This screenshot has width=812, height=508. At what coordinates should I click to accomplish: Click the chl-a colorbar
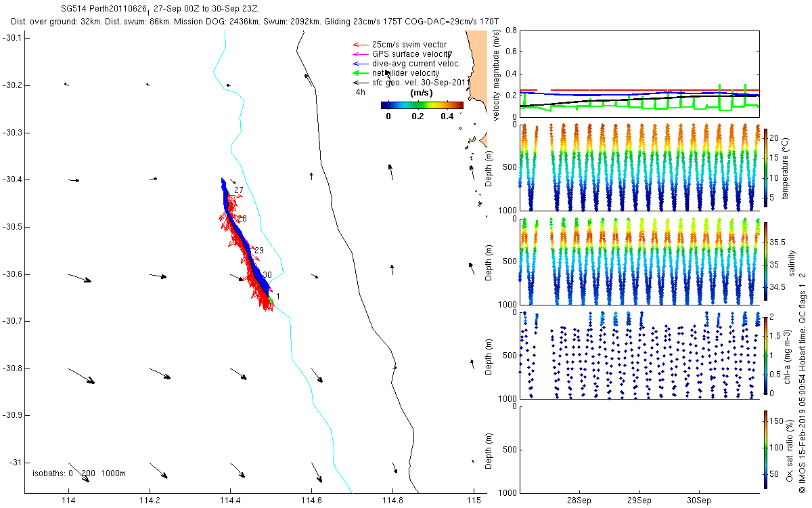(765, 355)
